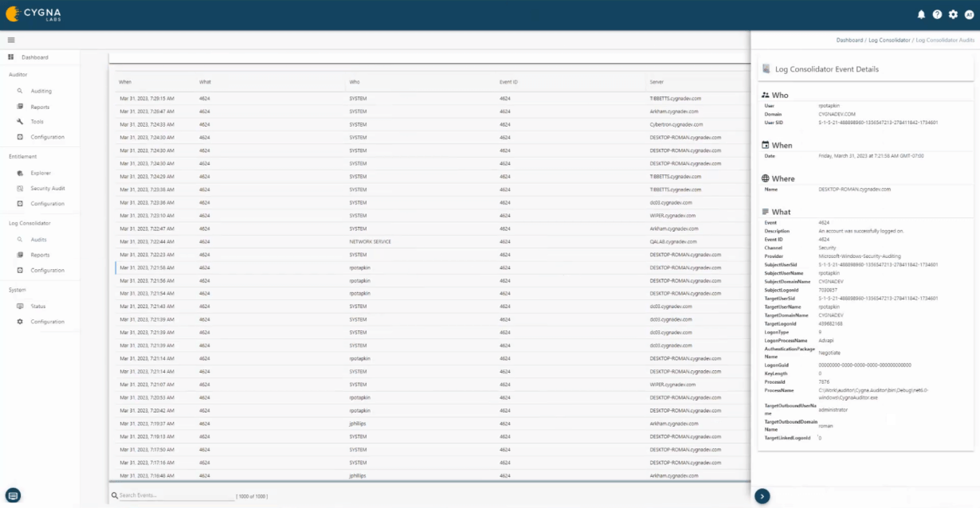Click the Cygna Labs logo

33,13
